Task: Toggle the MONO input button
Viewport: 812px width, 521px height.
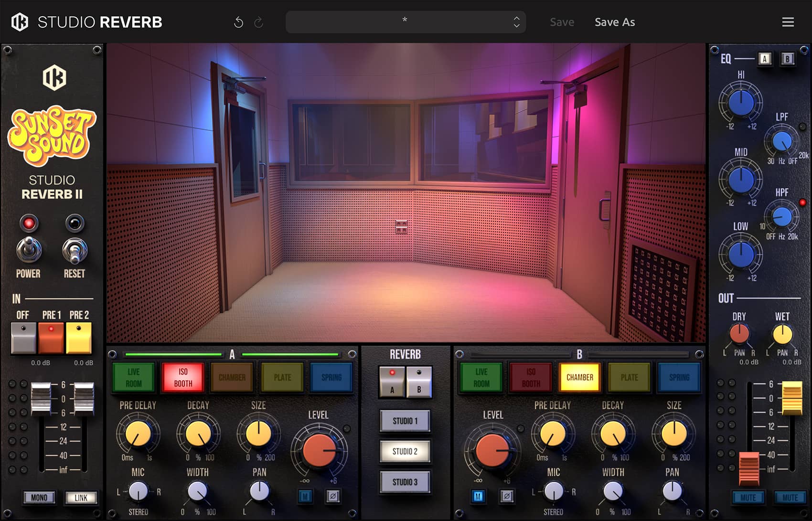Action: (x=39, y=498)
